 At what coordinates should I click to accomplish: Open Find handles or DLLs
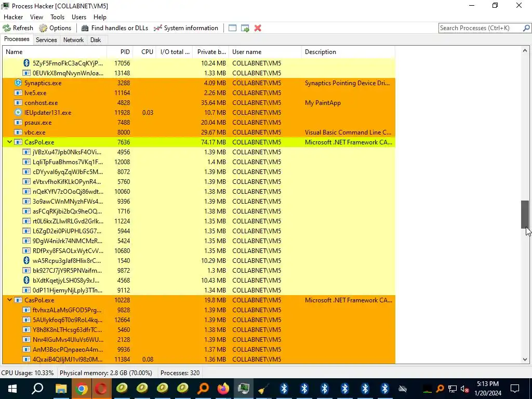coord(115,28)
